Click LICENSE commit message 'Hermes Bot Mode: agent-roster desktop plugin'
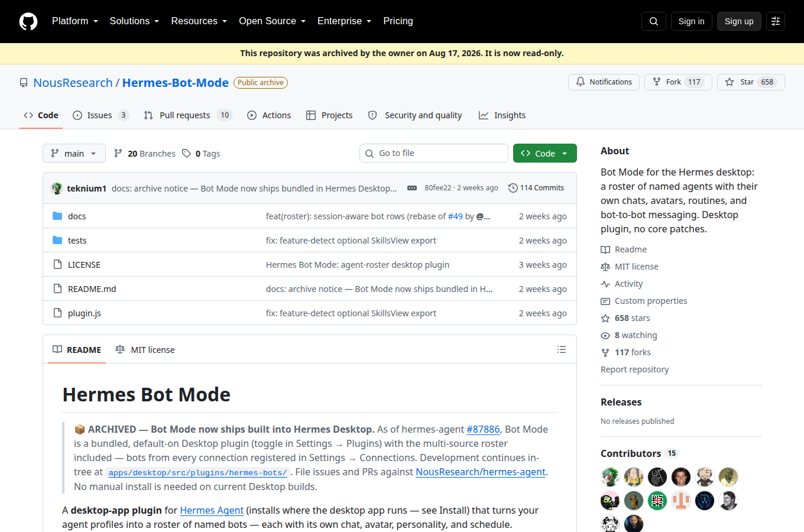Viewport: 804px width, 532px height. pyautogui.click(x=358, y=265)
